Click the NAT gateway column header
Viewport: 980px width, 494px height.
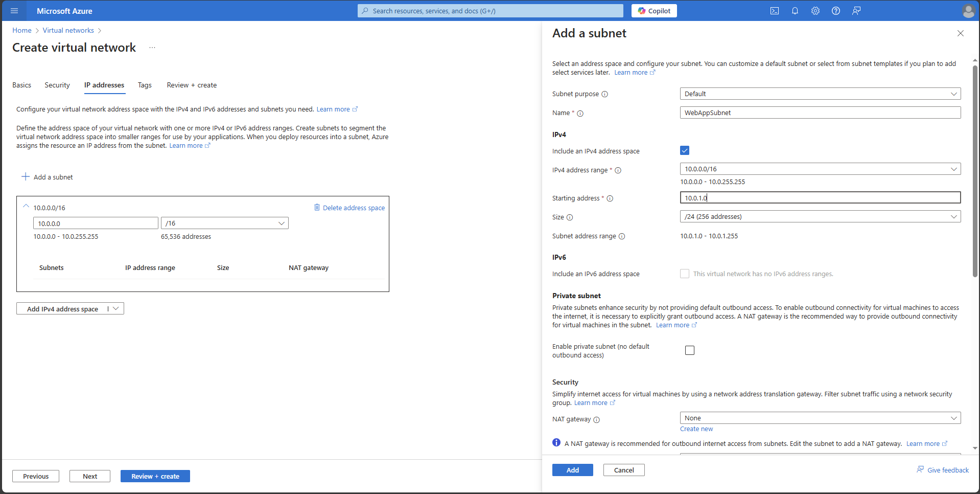click(309, 267)
